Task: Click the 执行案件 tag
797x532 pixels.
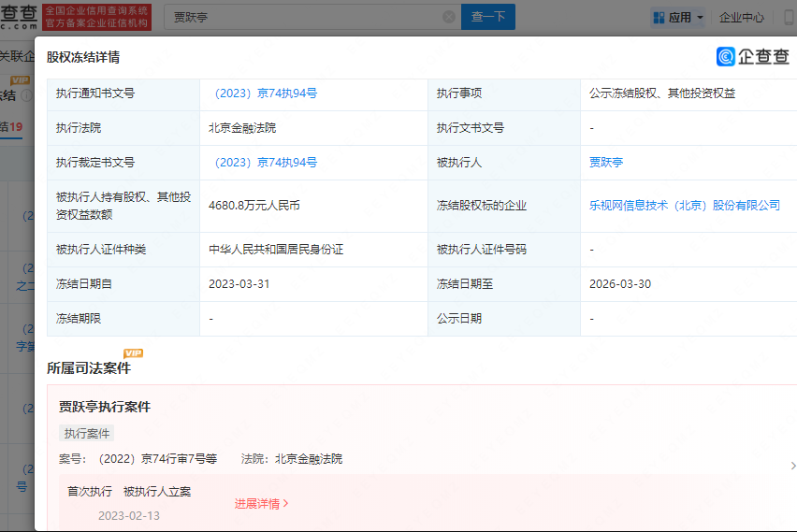Action: tap(87, 434)
